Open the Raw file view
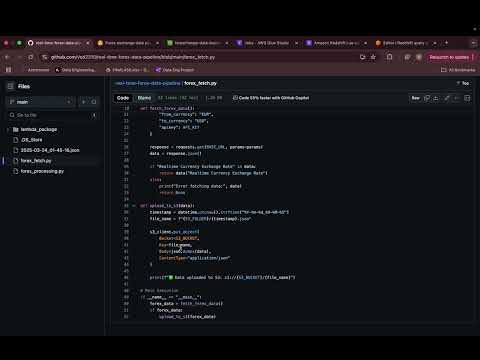480x360 pixels. tap(415, 98)
